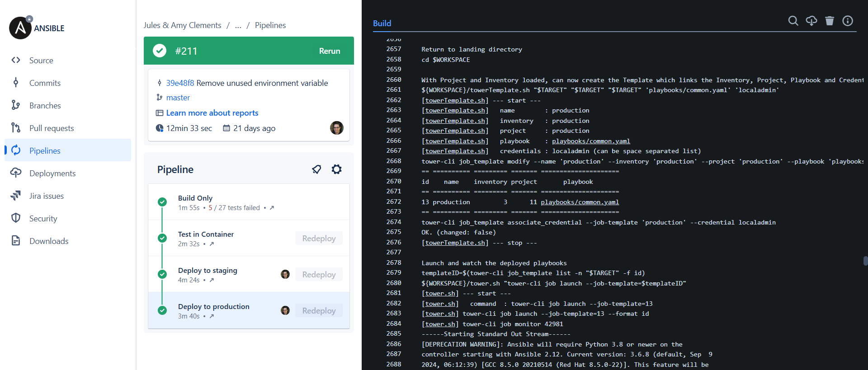Screen dimensions: 868x370
Task: Expand the breadcrumb ellipsis
Action: (238, 25)
